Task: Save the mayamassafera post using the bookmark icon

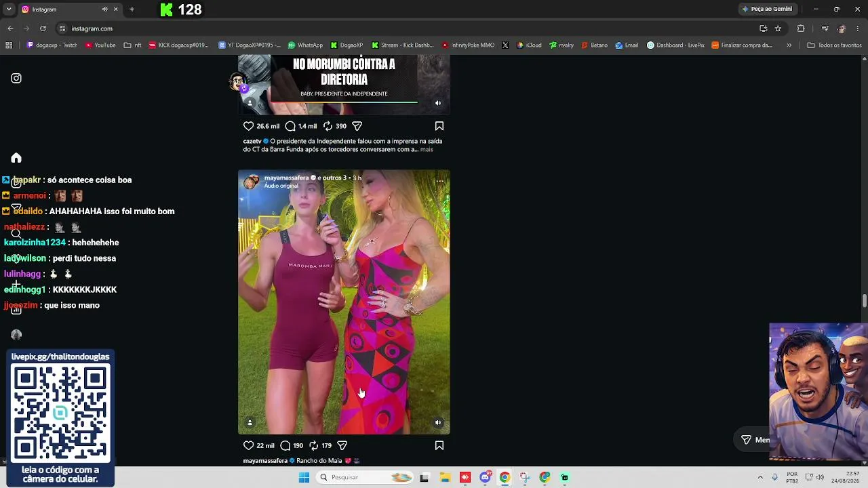Action: 439,445
